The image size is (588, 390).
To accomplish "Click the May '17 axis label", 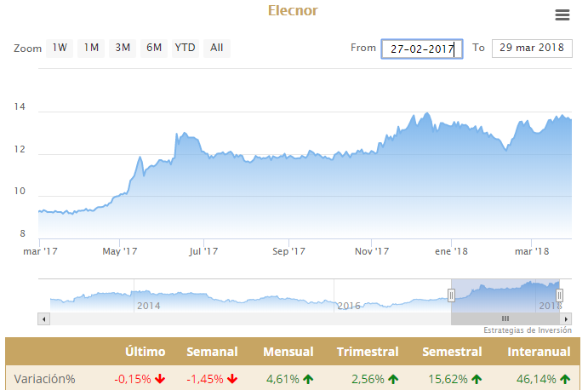I will 120,251.
